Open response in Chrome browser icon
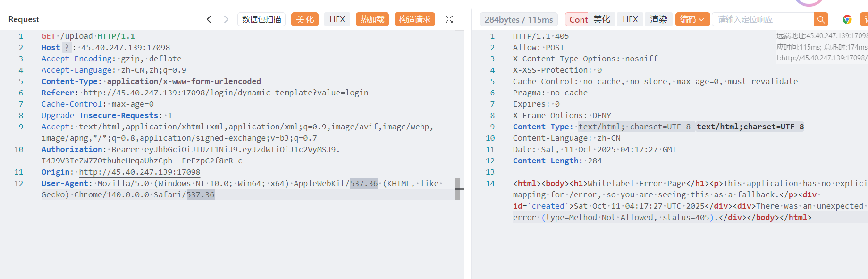The image size is (868, 279). coord(847,19)
